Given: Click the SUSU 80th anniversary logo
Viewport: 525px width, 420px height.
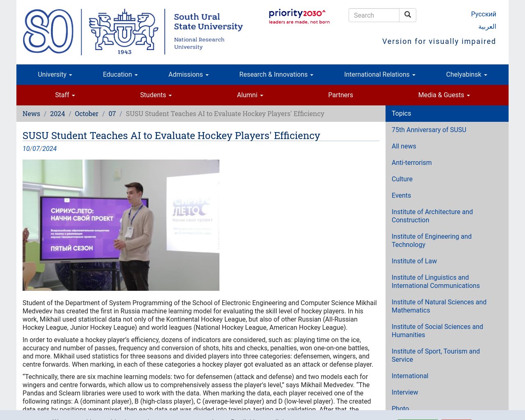Looking at the screenshot, I should click(48, 32).
